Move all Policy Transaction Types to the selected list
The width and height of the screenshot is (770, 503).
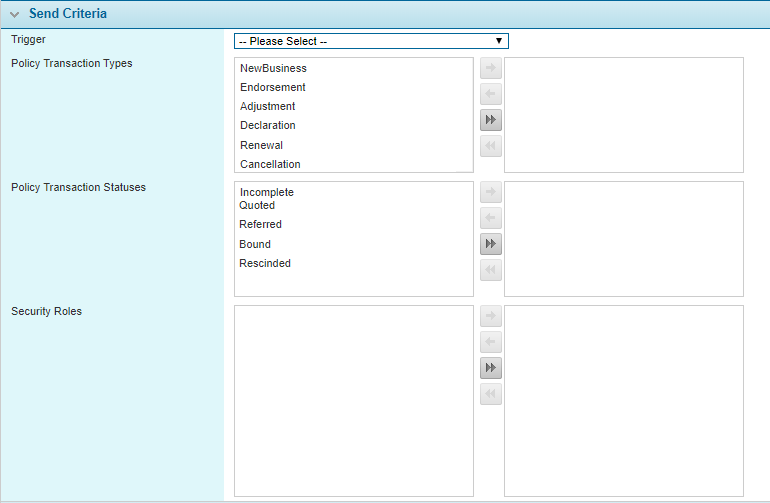click(490, 120)
